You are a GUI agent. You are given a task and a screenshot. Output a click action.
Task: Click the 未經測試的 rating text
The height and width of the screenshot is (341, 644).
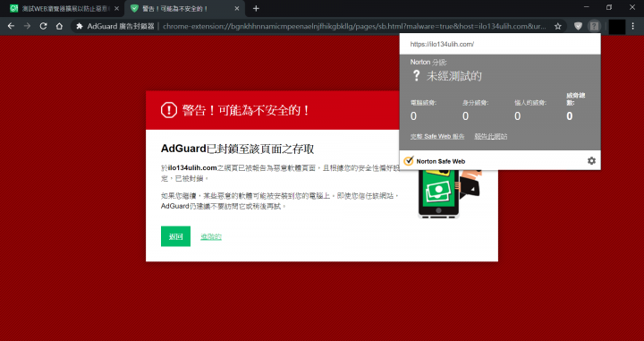(x=454, y=76)
